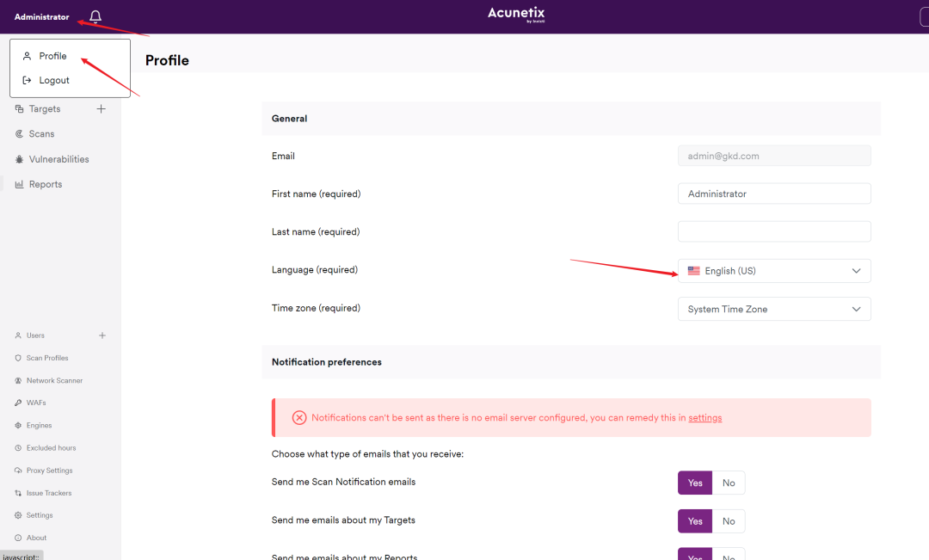This screenshot has height=560, width=929.
Task: Set Scan Notification emails to No
Action: (729, 483)
